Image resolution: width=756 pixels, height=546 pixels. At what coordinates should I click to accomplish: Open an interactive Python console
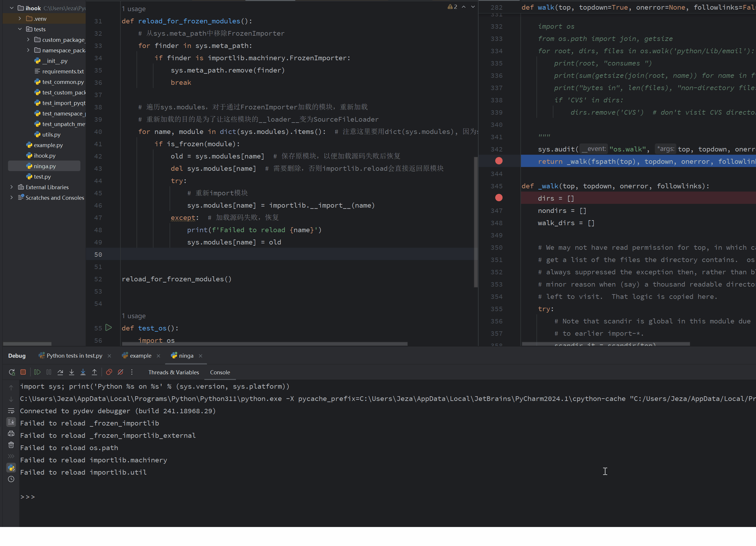[x=11, y=468]
